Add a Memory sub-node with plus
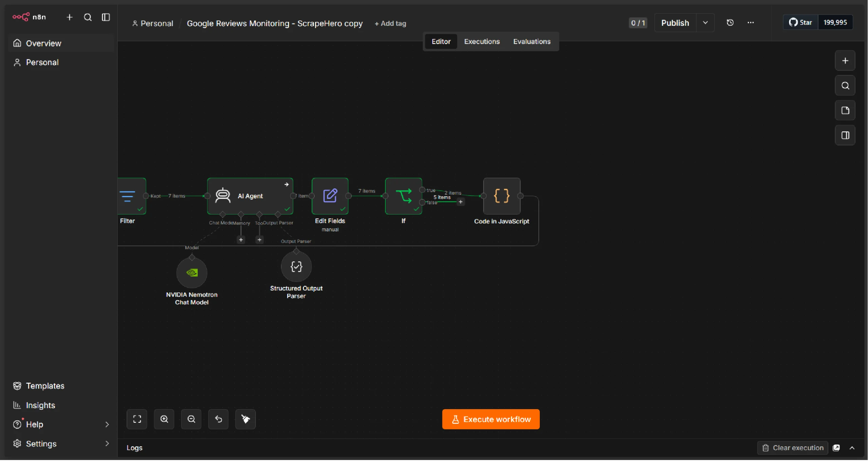 (x=241, y=240)
